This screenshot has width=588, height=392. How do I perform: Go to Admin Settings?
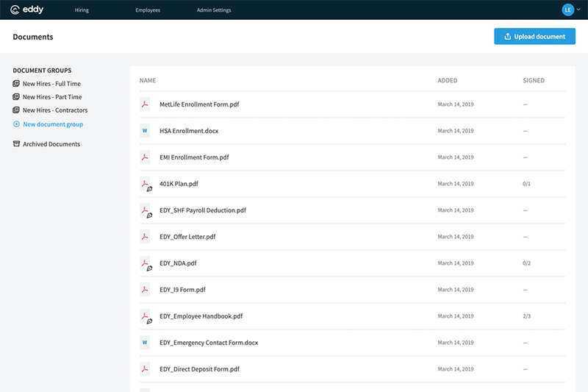[215, 10]
